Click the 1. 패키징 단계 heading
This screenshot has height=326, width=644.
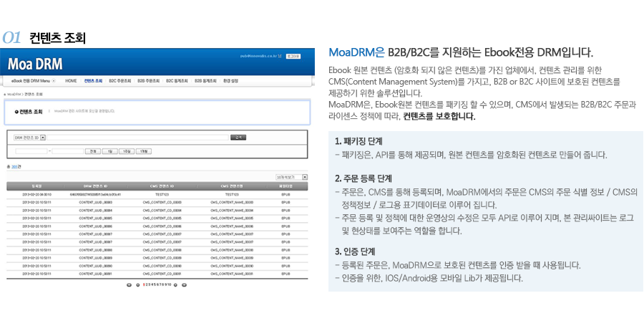tap(358, 141)
